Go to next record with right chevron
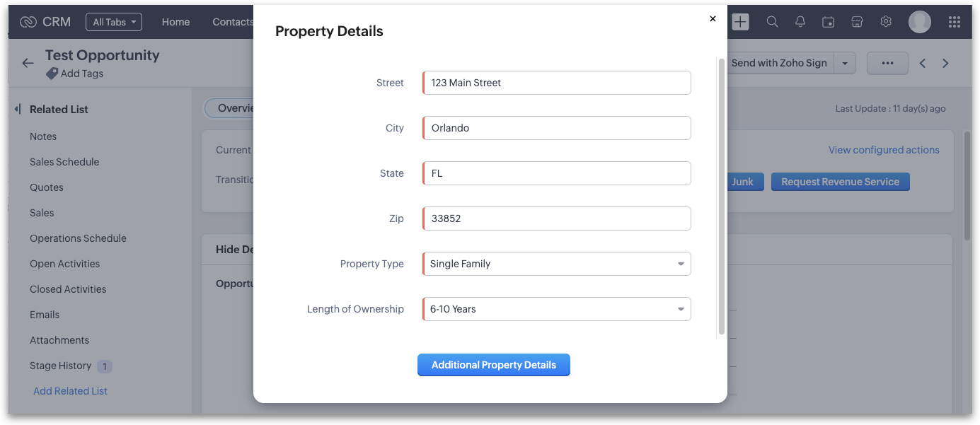Viewport: 980px width, 425px height. point(945,63)
